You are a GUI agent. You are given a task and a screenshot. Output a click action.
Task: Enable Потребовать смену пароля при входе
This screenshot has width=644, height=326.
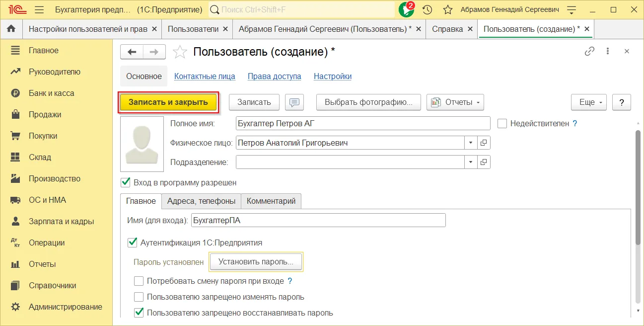[x=139, y=281]
